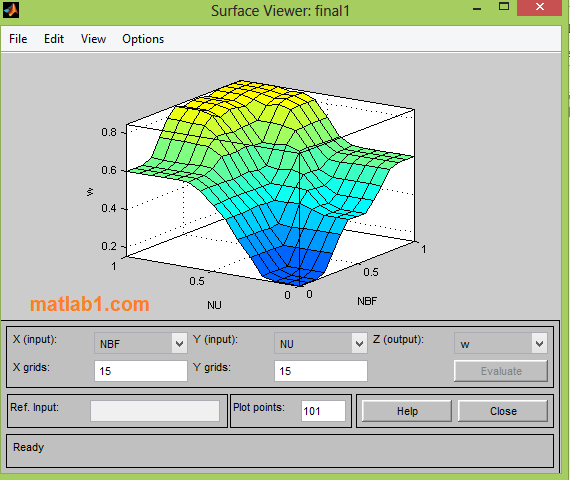The width and height of the screenshot is (570, 480).
Task: Expand the X (input) NBF dropdown
Action: coord(141,343)
